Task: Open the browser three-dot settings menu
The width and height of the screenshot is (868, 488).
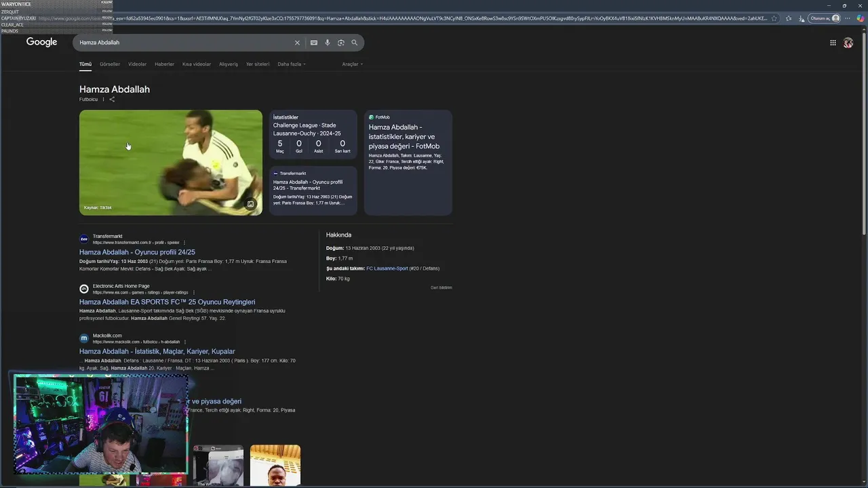Action: coord(847,18)
